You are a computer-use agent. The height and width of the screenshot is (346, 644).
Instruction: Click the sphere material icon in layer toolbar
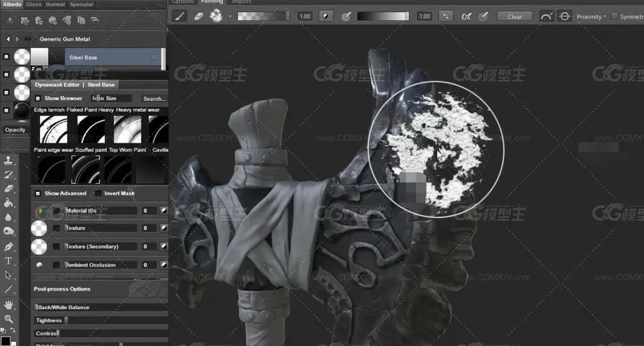pyautogui.click(x=53, y=20)
